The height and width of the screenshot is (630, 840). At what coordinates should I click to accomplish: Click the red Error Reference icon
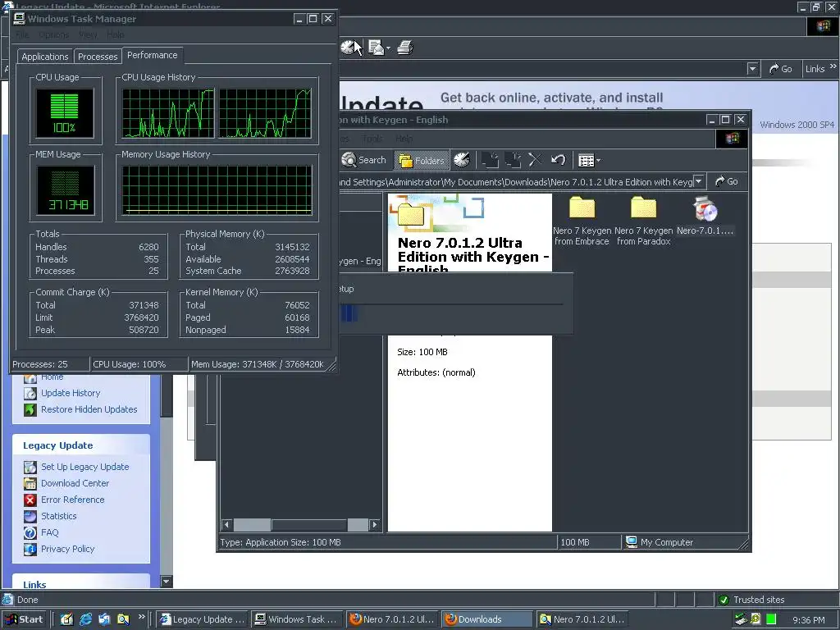click(x=30, y=500)
